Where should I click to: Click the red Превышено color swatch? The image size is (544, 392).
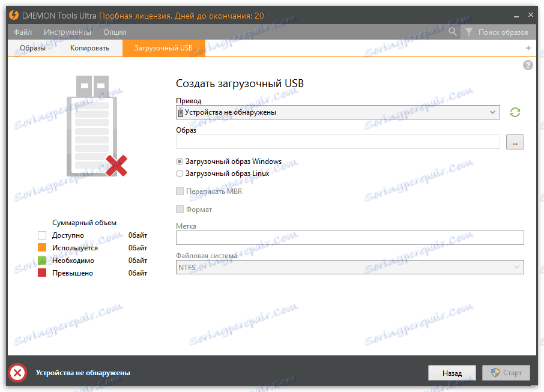(42, 273)
